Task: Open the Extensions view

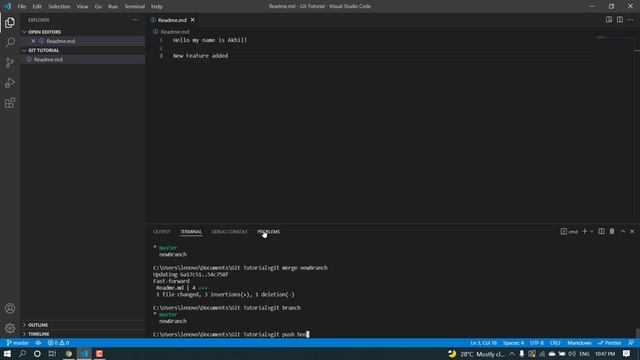Action: point(10,103)
